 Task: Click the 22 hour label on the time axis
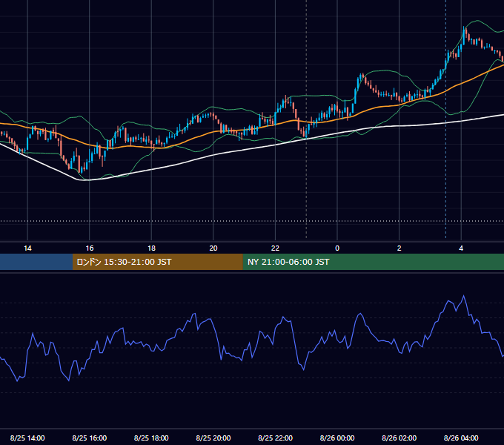point(275,248)
